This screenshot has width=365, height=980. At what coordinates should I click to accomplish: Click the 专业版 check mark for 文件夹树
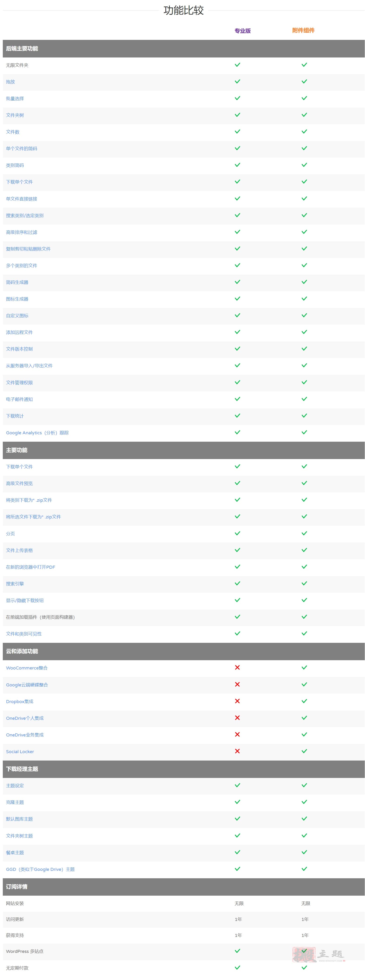(x=237, y=115)
